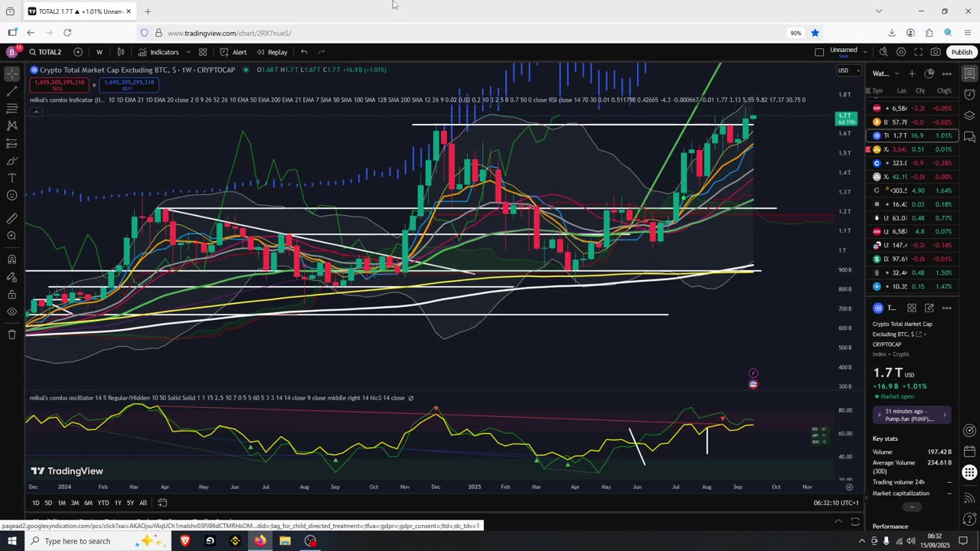Select the crosshair cursor tool
The image size is (980, 551).
tap(11, 74)
